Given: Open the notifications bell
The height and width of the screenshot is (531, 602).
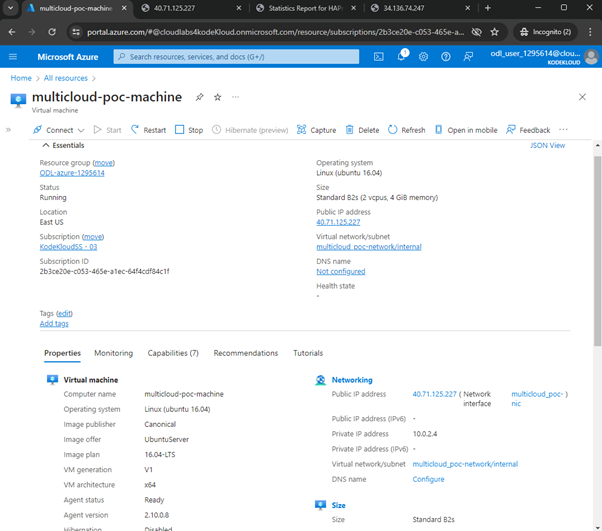Looking at the screenshot, I should pyautogui.click(x=401, y=57).
